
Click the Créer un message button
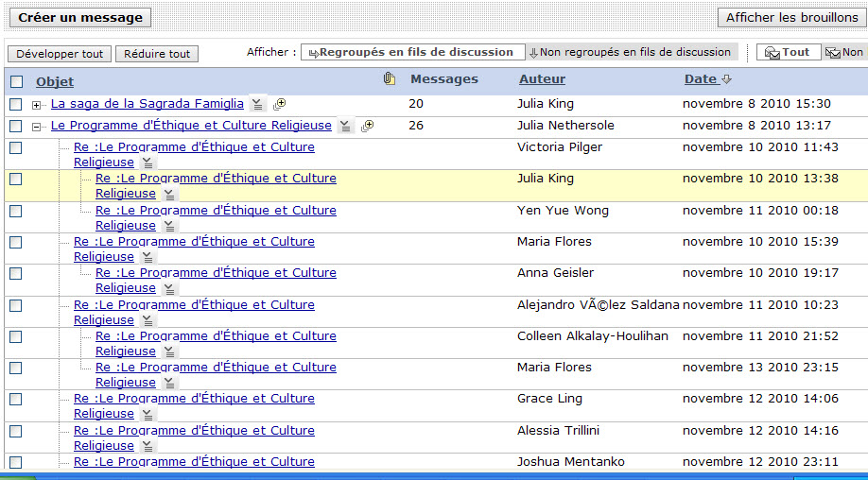(x=80, y=18)
